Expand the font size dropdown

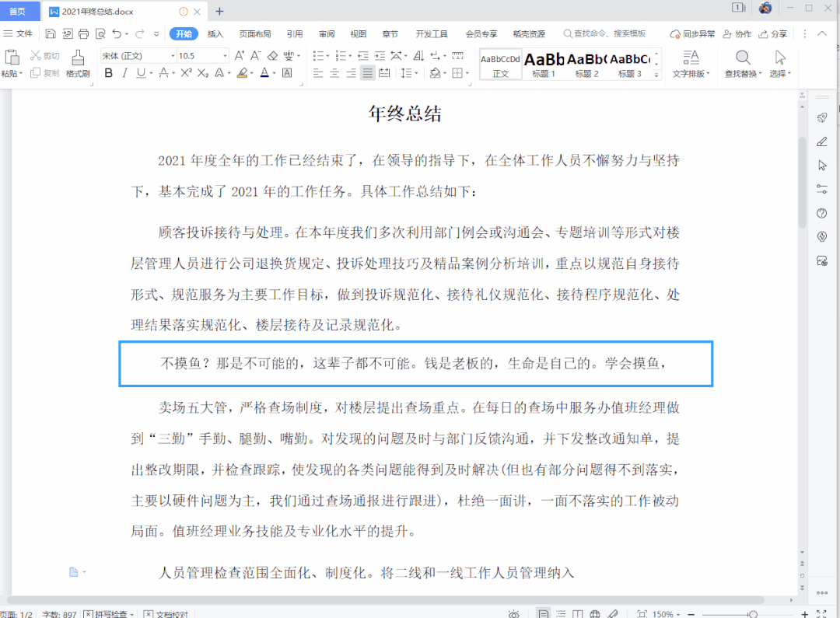coord(226,56)
